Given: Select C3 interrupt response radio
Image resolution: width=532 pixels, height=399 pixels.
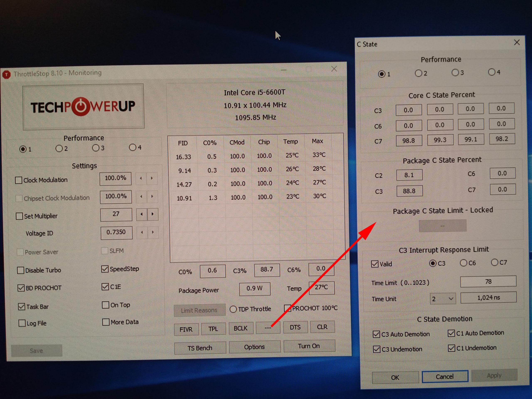Looking at the screenshot, I should (433, 263).
